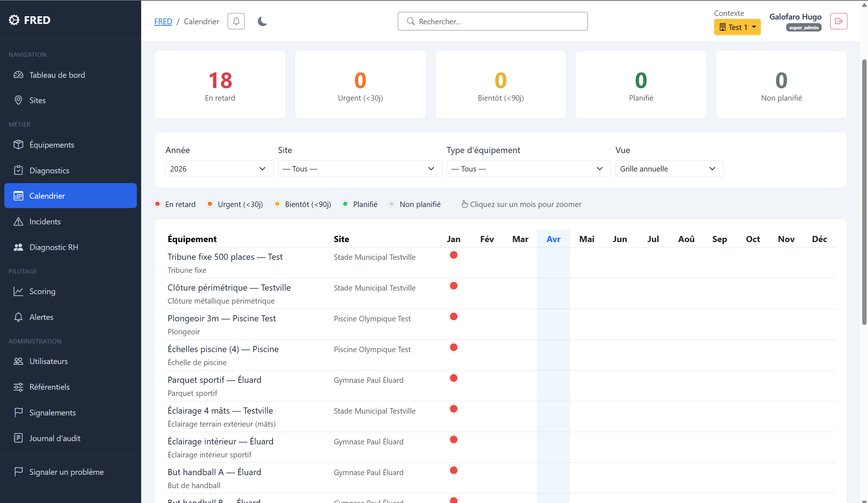Expand the Année dropdown showing 2026
Screen dimensions: 868x503
click(x=219, y=169)
